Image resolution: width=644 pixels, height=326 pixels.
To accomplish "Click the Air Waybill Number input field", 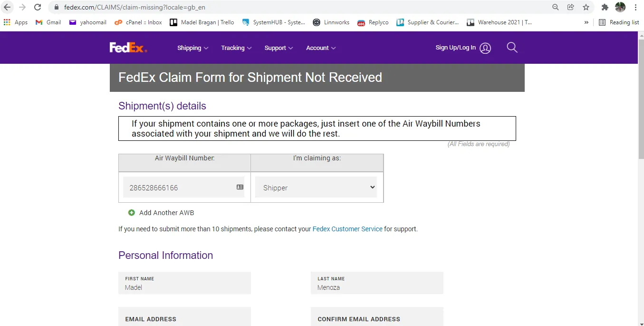I will [x=183, y=187].
